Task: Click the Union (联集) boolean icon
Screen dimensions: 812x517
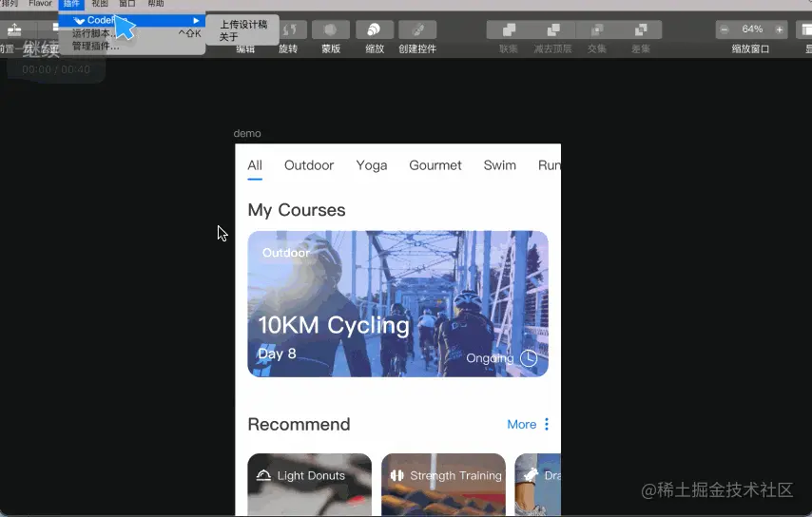Action: point(509,30)
